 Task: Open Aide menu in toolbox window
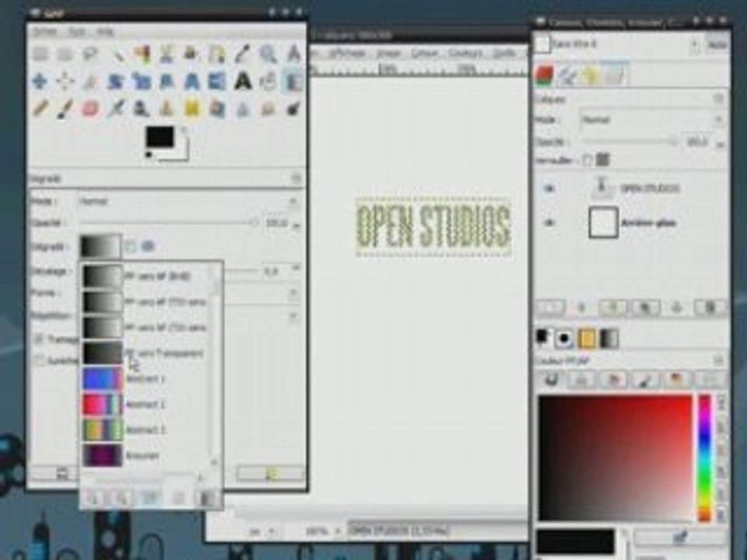pos(105,32)
